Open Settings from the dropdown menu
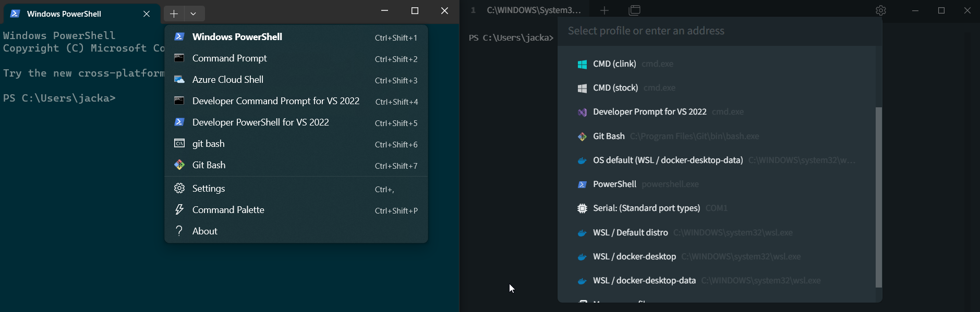The height and width of the screenshot is (312, 980). [x=296, y=189]
